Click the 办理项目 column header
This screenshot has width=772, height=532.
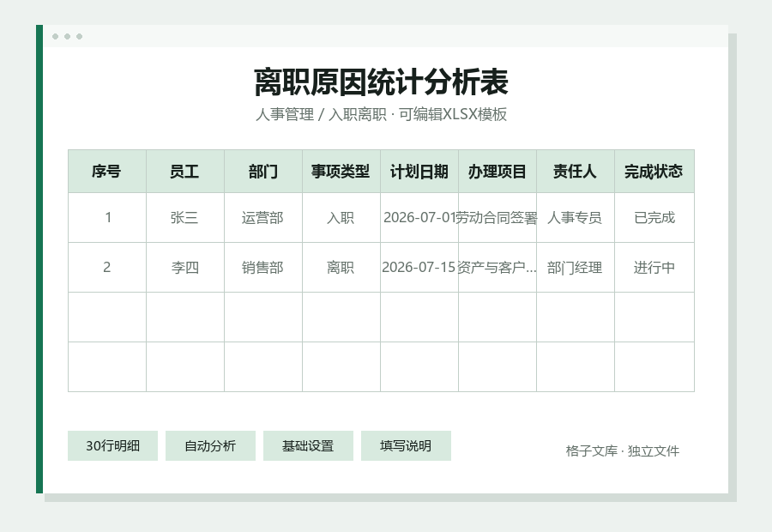tap(498, 172)
